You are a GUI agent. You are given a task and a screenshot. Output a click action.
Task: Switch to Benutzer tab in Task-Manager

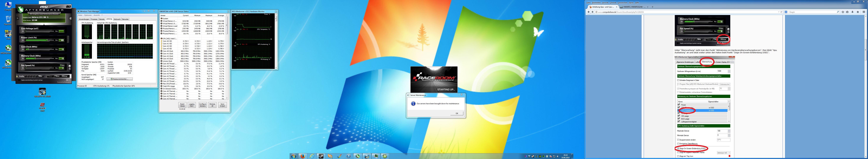tap(125, 19)
